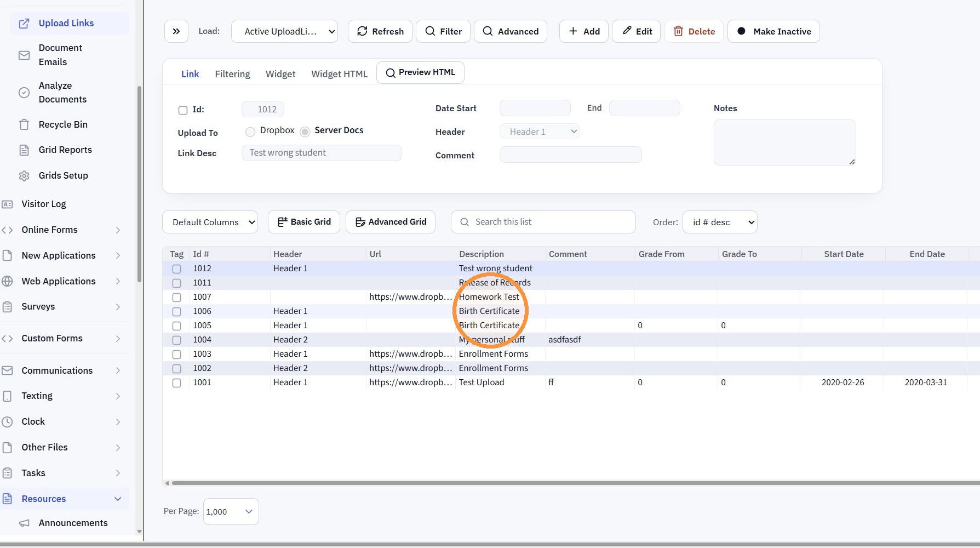
Task: Select the Dropbox radio button
Action: click(250, 132)
